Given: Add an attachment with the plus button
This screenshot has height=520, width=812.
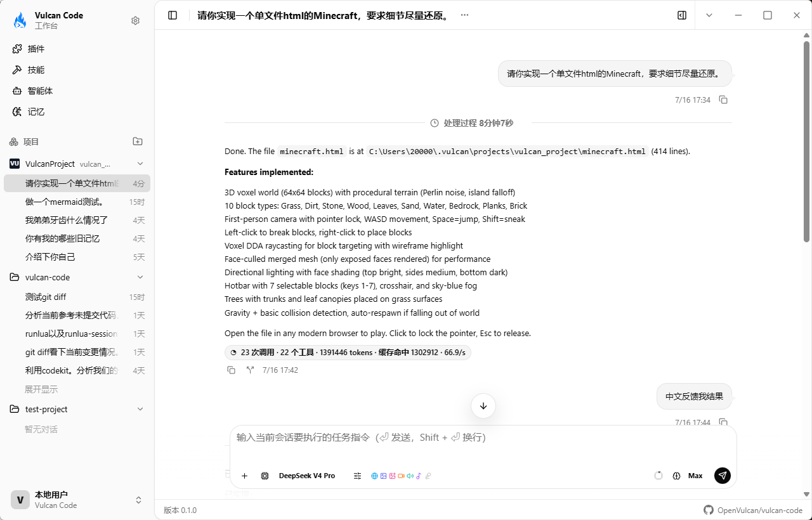Looking at the screenshot, I should [x=244, y=476].
